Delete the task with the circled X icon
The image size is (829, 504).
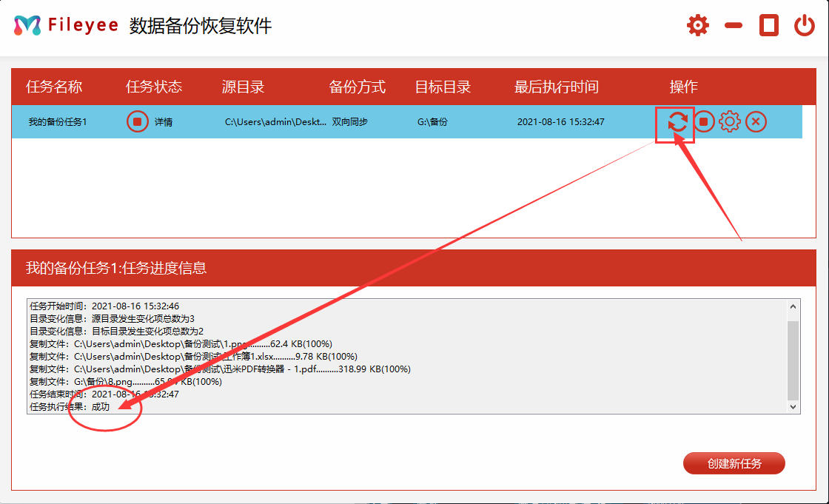756,121
